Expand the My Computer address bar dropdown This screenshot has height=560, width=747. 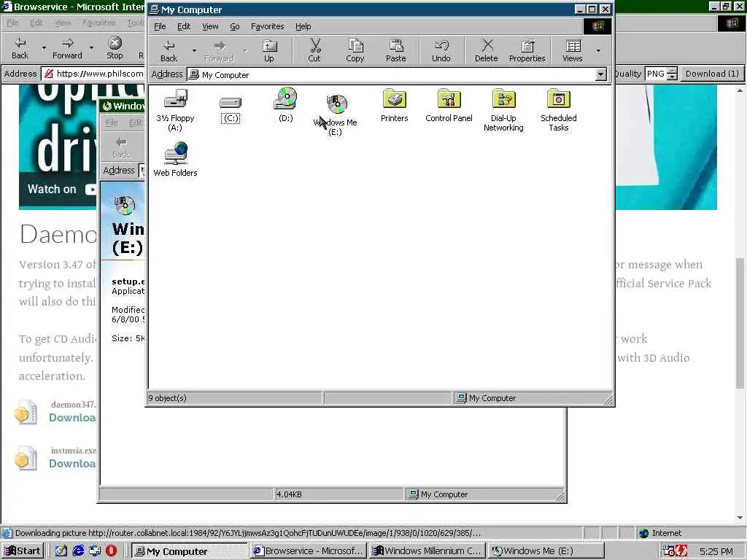click(601, 74)
